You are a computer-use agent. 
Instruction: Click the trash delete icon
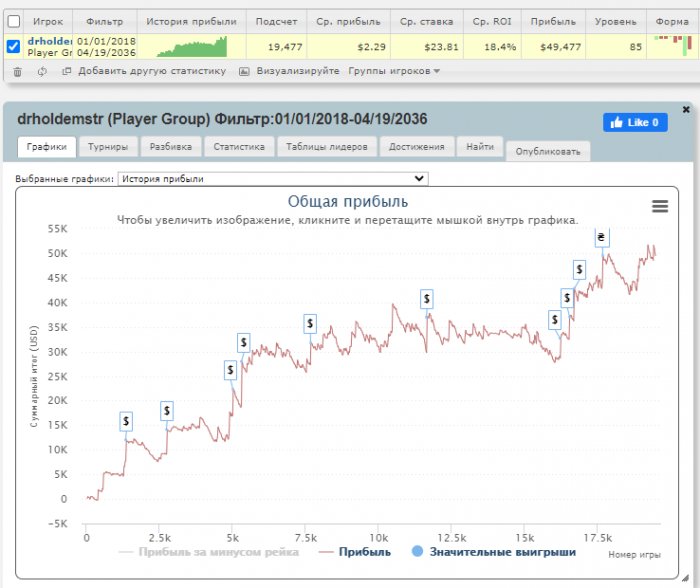[17, 72]
